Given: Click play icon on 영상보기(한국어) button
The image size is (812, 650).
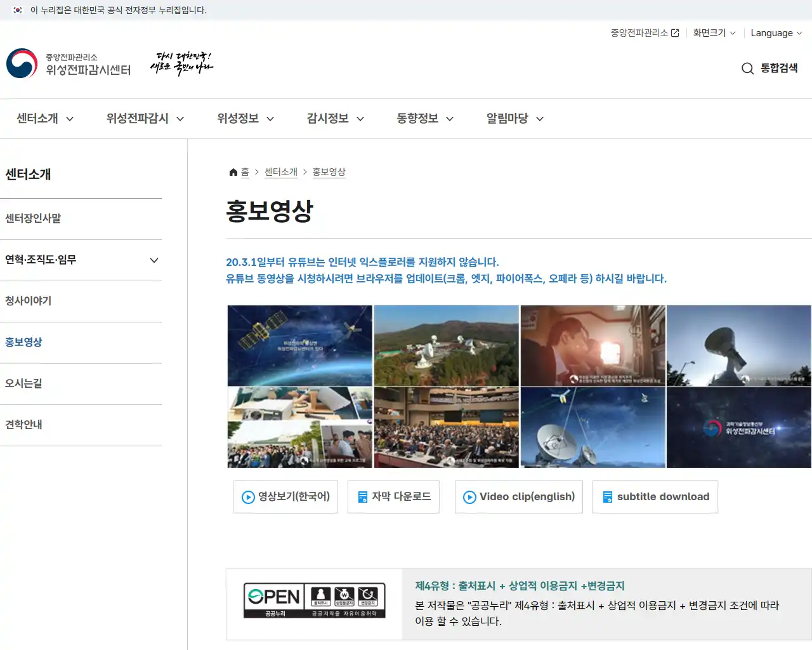Looking at the screenshot, I should (x=248, y=497).
